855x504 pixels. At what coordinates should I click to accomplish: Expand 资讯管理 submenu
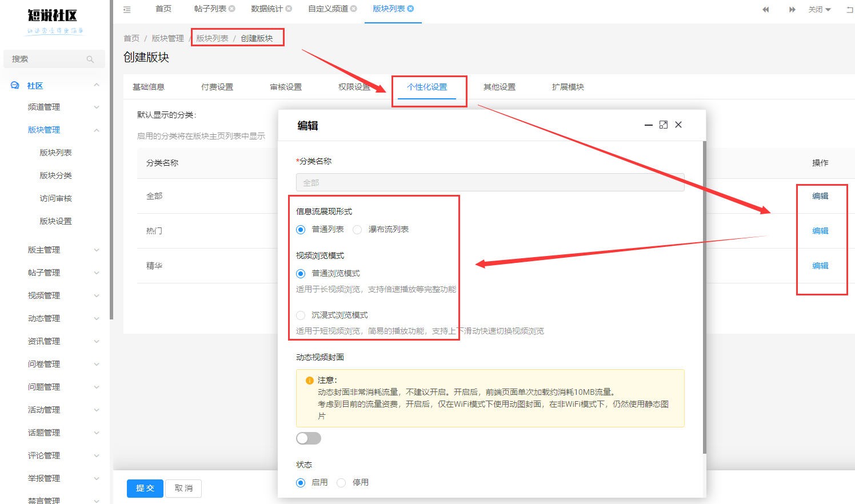tap(97, 341)
